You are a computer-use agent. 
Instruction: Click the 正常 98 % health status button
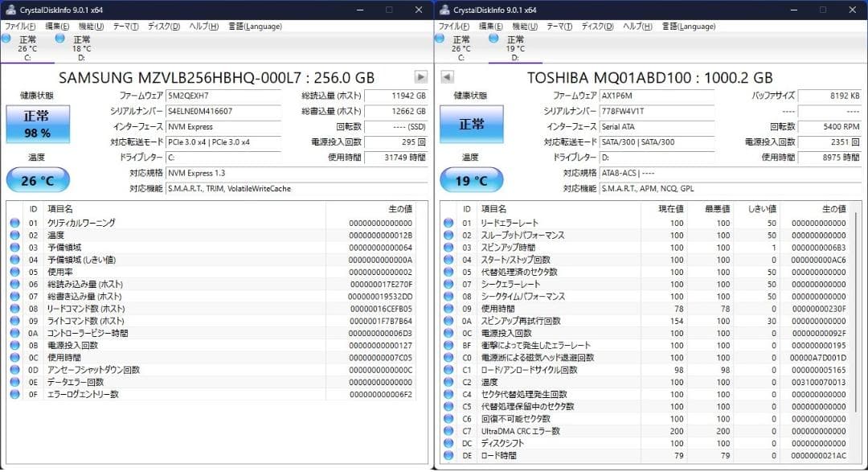click(38, 124)
